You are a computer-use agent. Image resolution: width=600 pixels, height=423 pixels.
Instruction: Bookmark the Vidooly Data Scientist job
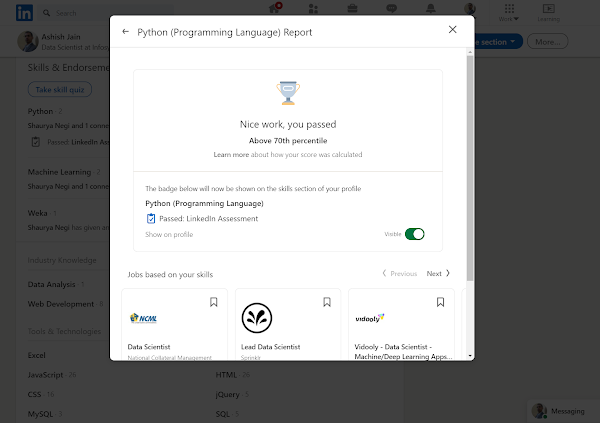pyautogui.click(x=440, y=302)
